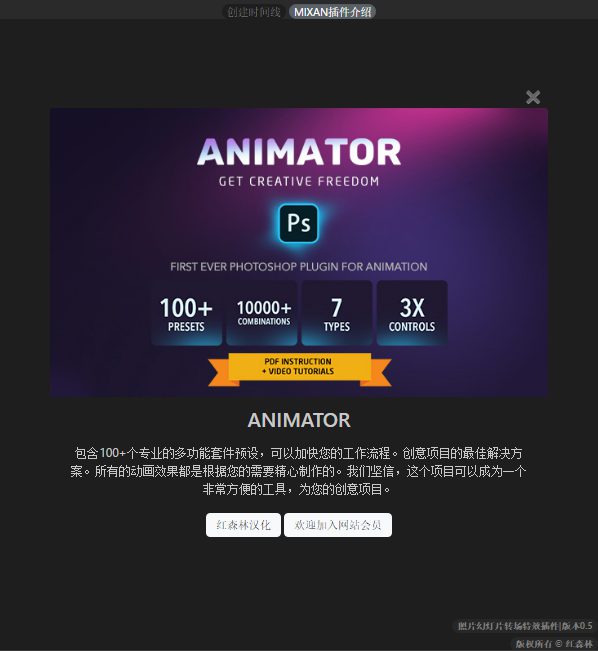Click the ANIMATOR heading below the banner
Image resolution: width=598 pixels, height=651 pixels.
point(299,420)
